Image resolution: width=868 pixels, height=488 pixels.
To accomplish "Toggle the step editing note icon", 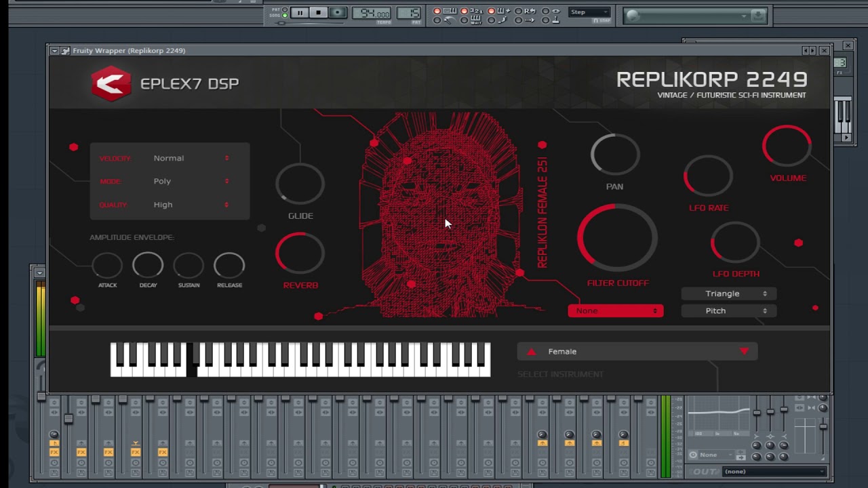I will (x=503, y=20).
